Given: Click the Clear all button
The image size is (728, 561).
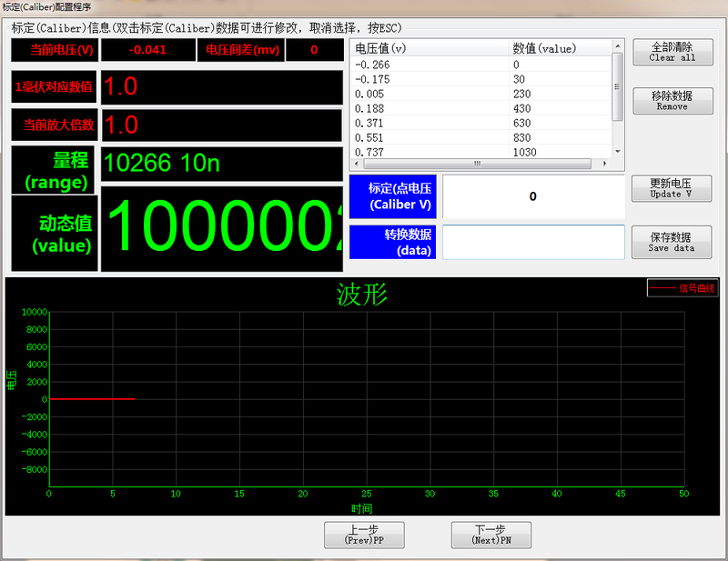Looking at the screenshot, I should (x=672, y=52).
